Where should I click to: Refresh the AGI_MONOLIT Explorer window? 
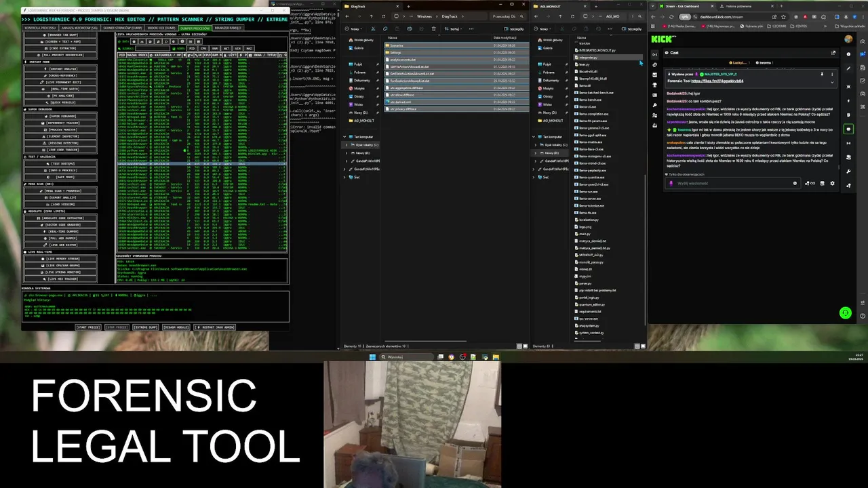(572, 16)
